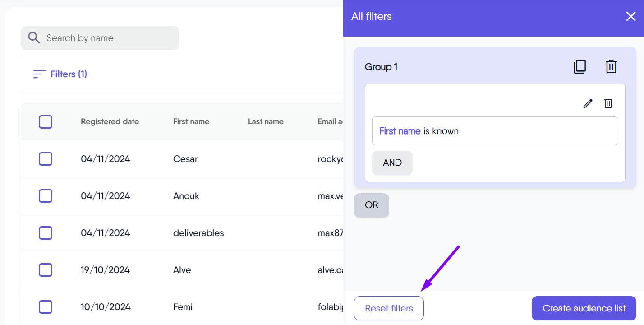Add an OR filter group
The width and height of the screenshot is (644, 325).
371,205
